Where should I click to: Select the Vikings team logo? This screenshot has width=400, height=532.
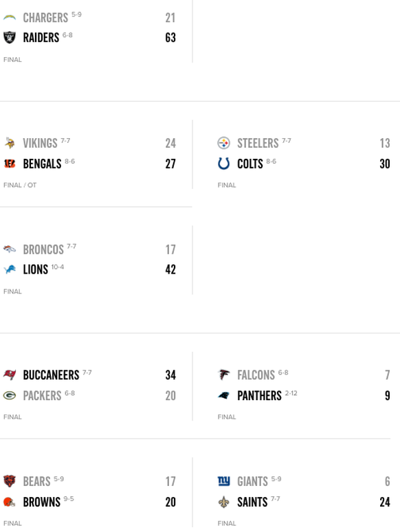(10, 143)
